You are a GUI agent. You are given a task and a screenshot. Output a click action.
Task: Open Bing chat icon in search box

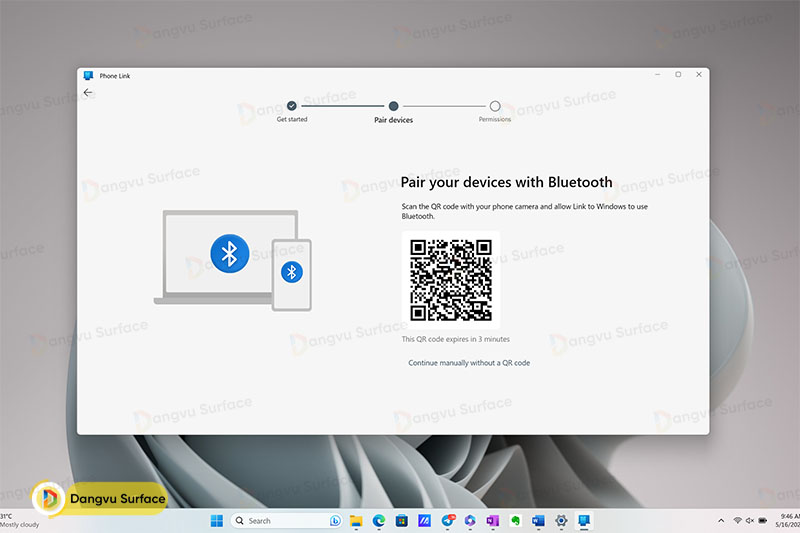click(x=335, y=521)
